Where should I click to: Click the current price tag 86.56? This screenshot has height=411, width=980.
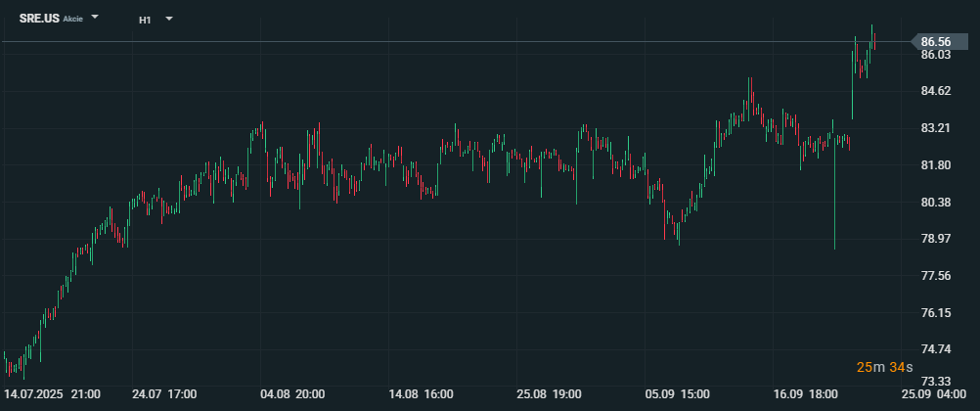click(x=940, y=42)
